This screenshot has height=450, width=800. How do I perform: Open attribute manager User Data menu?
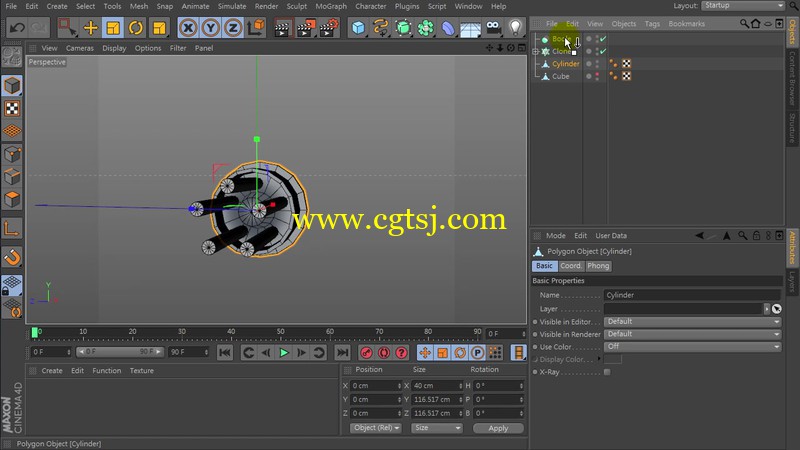tap(611, 236)
